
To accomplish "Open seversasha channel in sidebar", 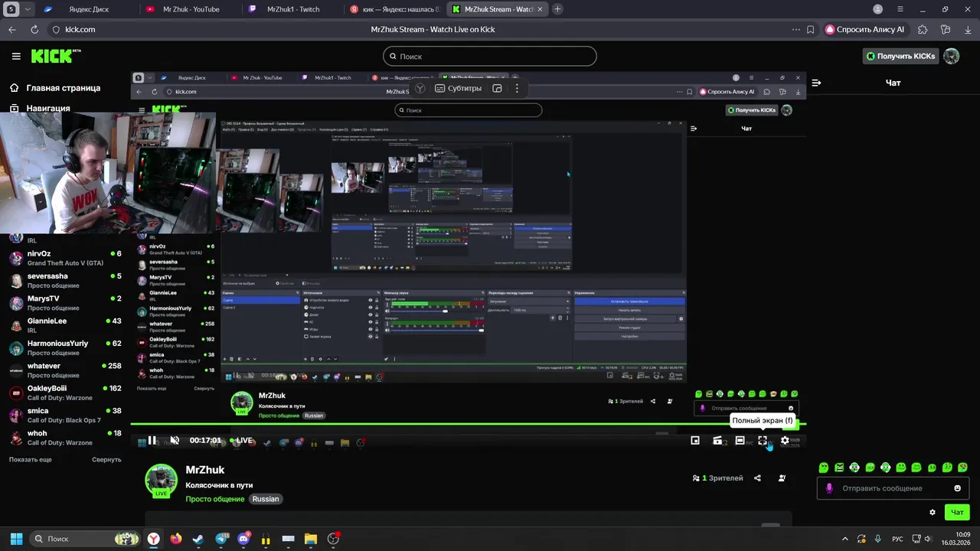I will [x=65, y=280].
